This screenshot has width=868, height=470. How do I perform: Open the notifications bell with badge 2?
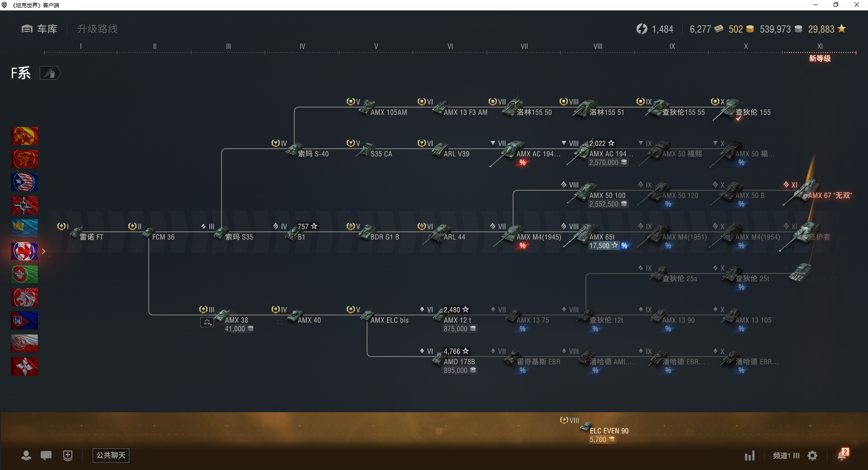pyautogui.click(x=842, y=455)
